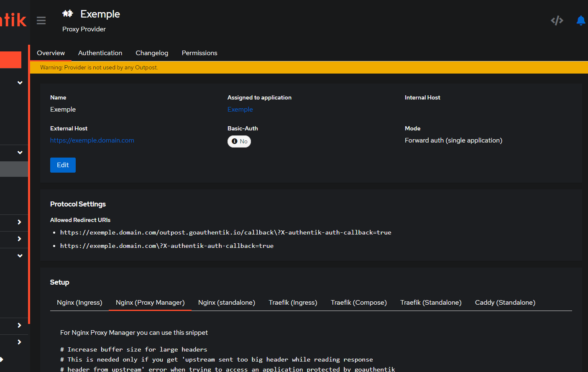Click the puzzle provider icon beside Exemple title

click(68, 14)
